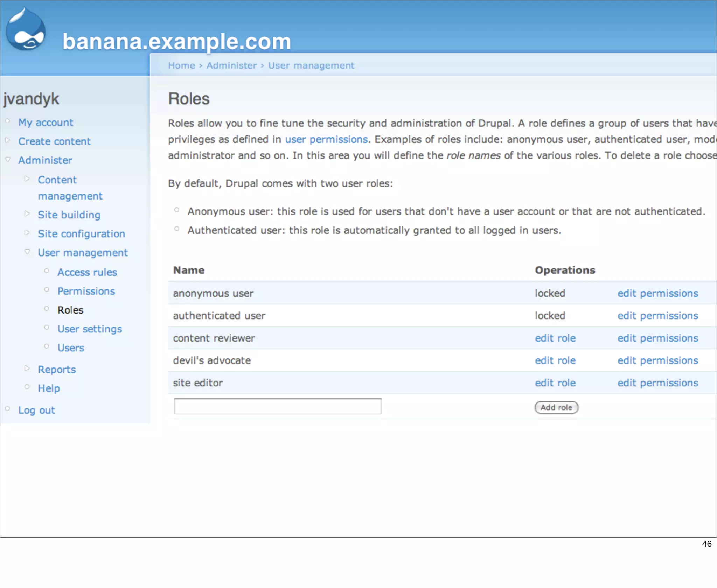The image size is (717, 588).
Task: Open the Users menu item
Action: click(71, 348)
